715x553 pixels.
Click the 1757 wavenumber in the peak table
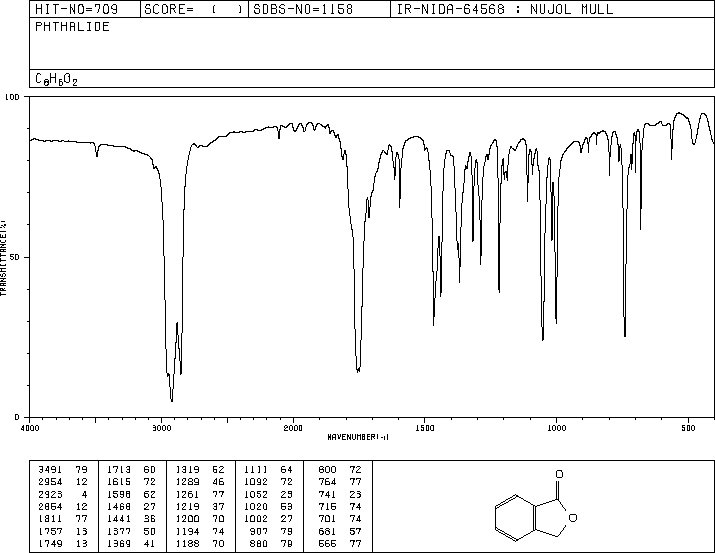[x=50, y=531]
